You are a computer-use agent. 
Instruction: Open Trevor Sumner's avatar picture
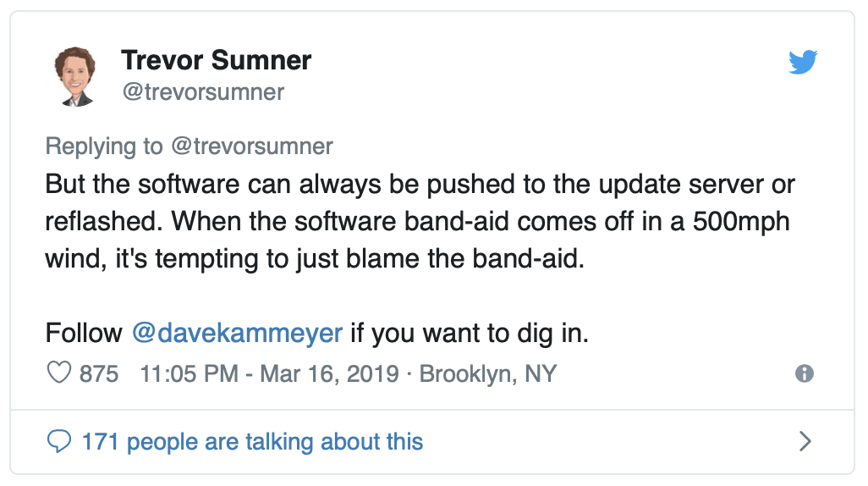click(x=76, y=76)
